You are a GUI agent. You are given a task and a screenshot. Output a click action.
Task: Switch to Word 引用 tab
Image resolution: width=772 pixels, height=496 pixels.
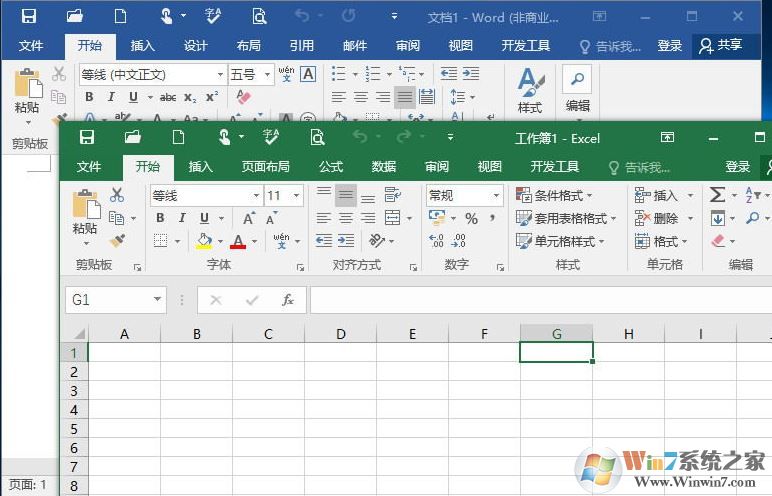coord(302,46)
